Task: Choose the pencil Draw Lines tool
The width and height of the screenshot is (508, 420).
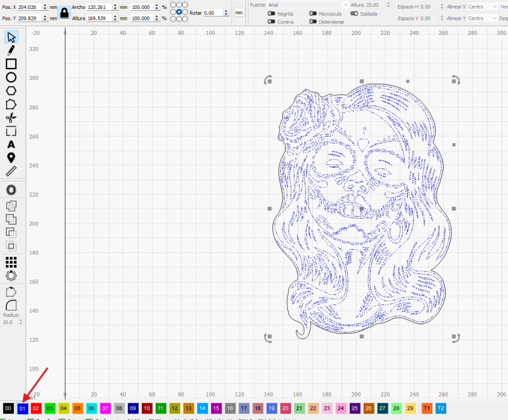Action: click(x=11, y=50)
